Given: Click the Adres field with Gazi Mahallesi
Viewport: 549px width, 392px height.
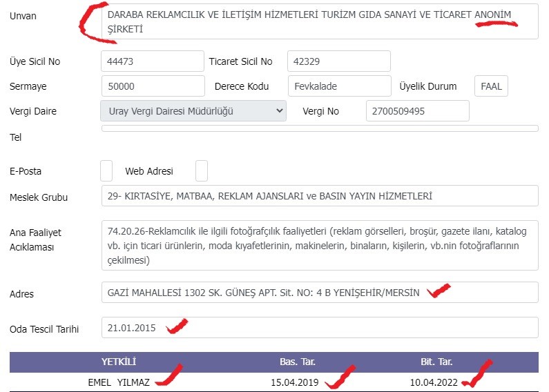Looking at the screenshot, I should 320,292.
